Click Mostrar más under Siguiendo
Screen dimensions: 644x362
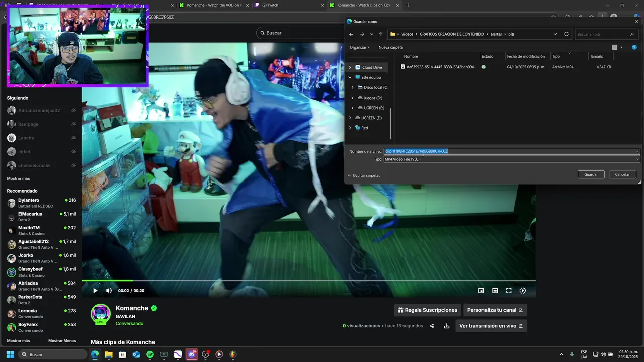[x=18, y=178]
